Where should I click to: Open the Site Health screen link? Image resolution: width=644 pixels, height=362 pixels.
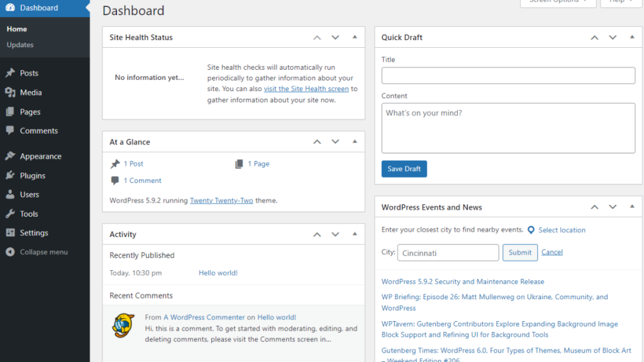click(306, 89)
